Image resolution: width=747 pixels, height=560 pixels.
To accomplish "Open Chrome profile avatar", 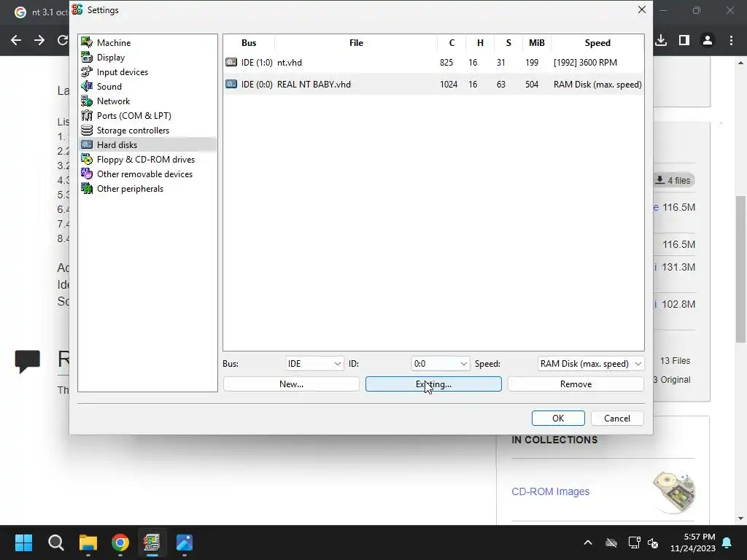I will pyautogui.click(x=708, y=41).
